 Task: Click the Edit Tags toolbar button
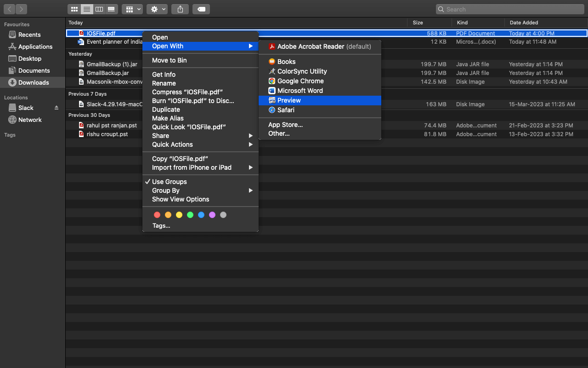(x=201, y=9)
